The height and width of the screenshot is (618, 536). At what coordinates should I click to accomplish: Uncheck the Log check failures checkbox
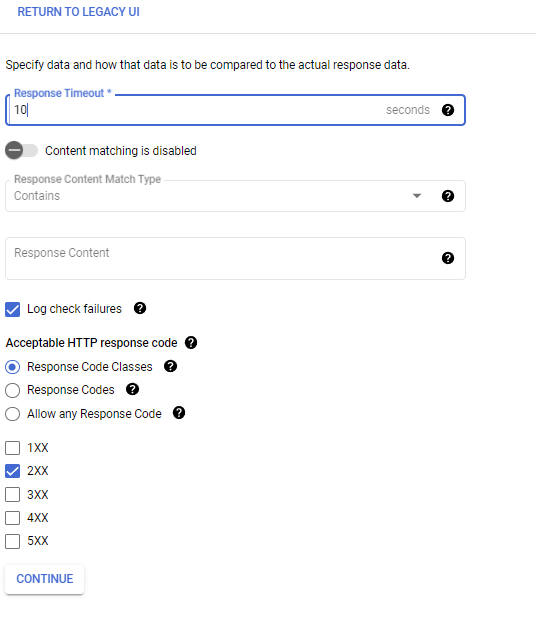(x=13, y=309)
